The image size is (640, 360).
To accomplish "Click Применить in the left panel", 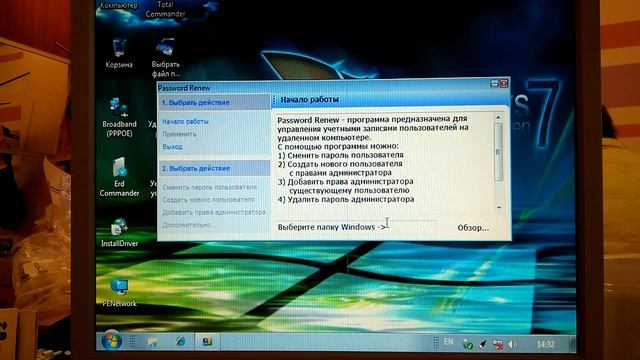I will pyautogui.click(x=179, y=134).
